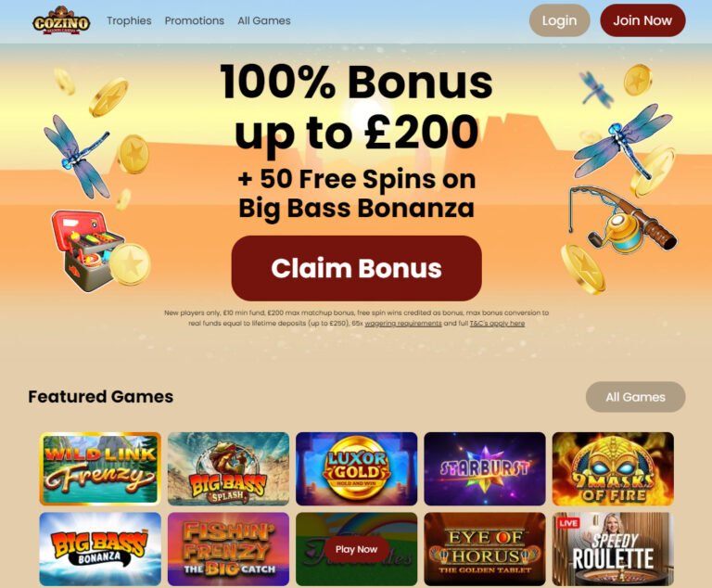This screenshot has width=712, height=588.
Task: Launch the Luxor Gold game tile
Action: 356,468
